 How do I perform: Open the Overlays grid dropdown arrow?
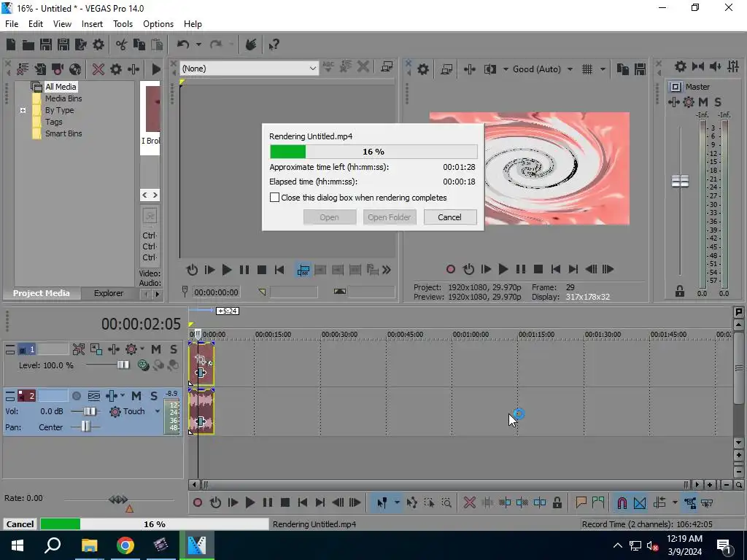click(602, 69)
